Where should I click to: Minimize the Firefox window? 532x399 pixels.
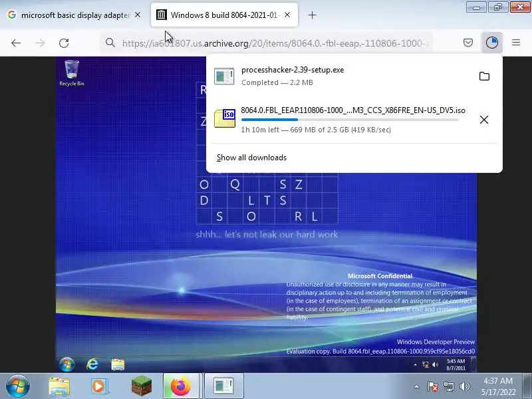(476, 7)
